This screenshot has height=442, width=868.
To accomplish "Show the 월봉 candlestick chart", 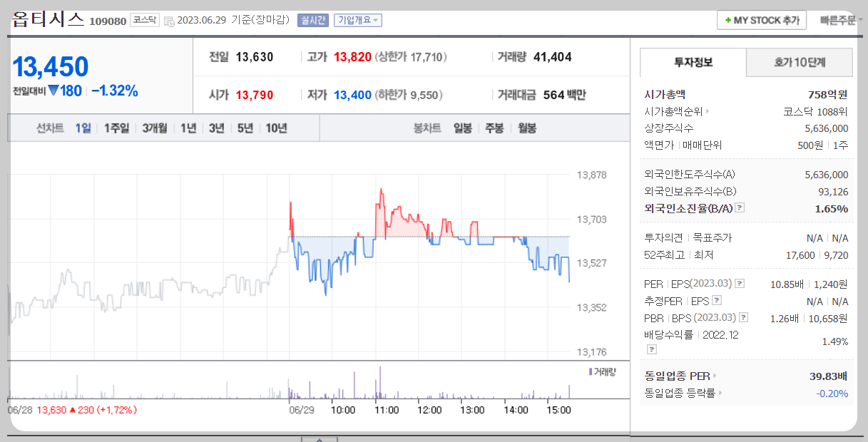I will click(527, 128).
